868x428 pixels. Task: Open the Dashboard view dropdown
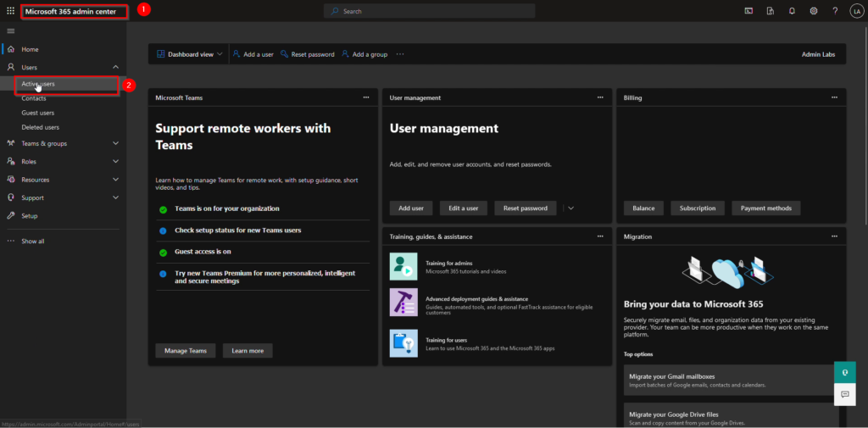click(190, 54)
